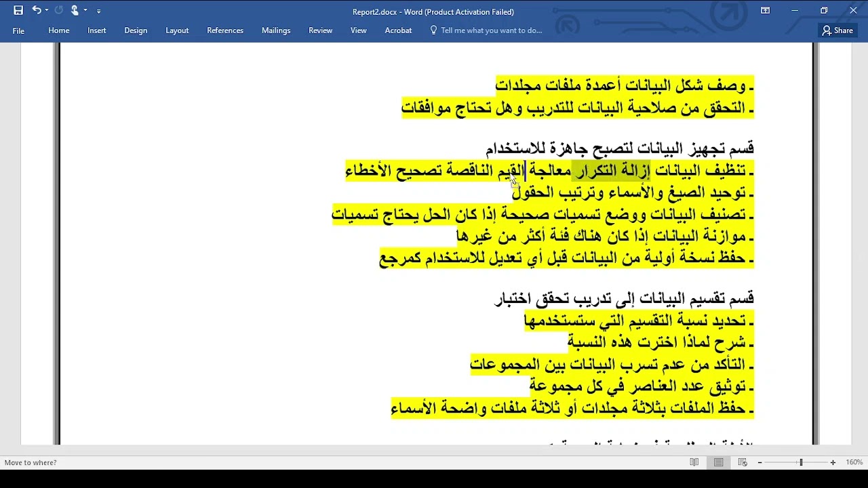Minimize the Word window
The image size is (868, 488).
(795, 10)
